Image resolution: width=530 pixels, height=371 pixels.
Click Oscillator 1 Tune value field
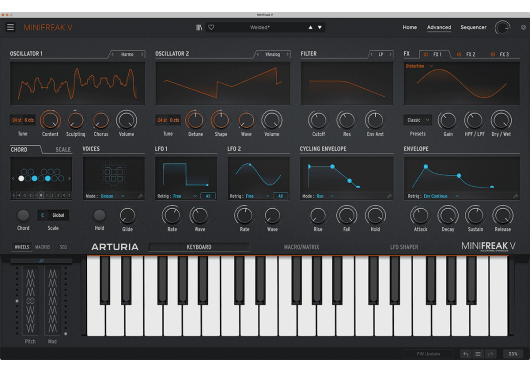(23, 120)
